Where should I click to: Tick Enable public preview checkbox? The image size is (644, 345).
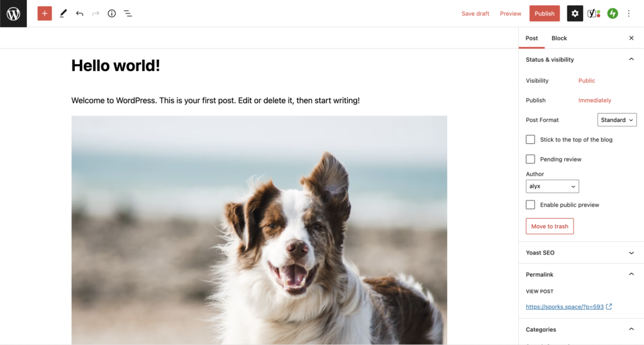(531, 205)
